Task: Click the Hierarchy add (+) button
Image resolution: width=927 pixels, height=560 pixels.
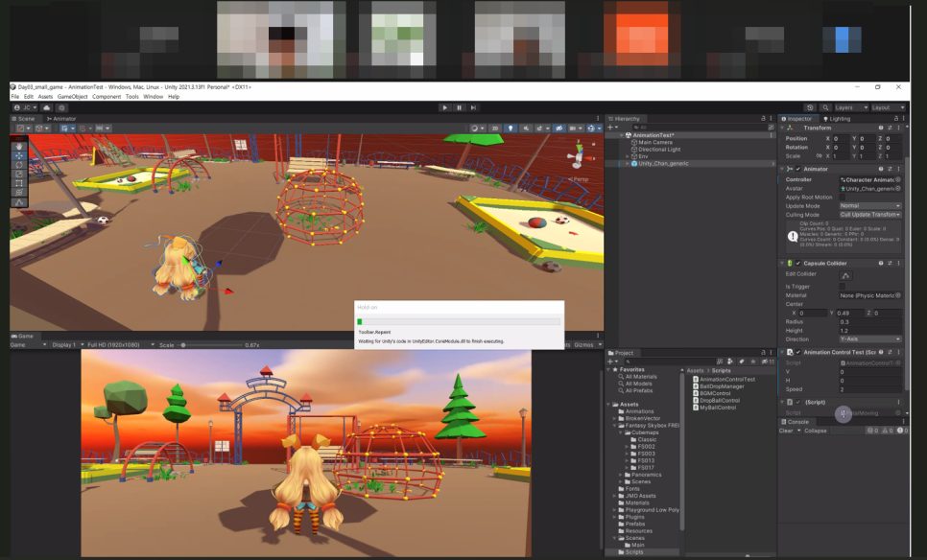Action: click(x=610, y=128)
